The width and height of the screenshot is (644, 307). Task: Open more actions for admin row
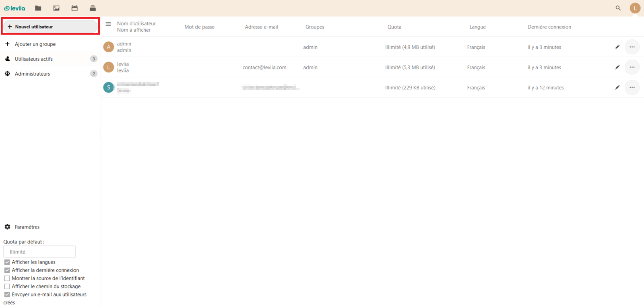point(632,47)
